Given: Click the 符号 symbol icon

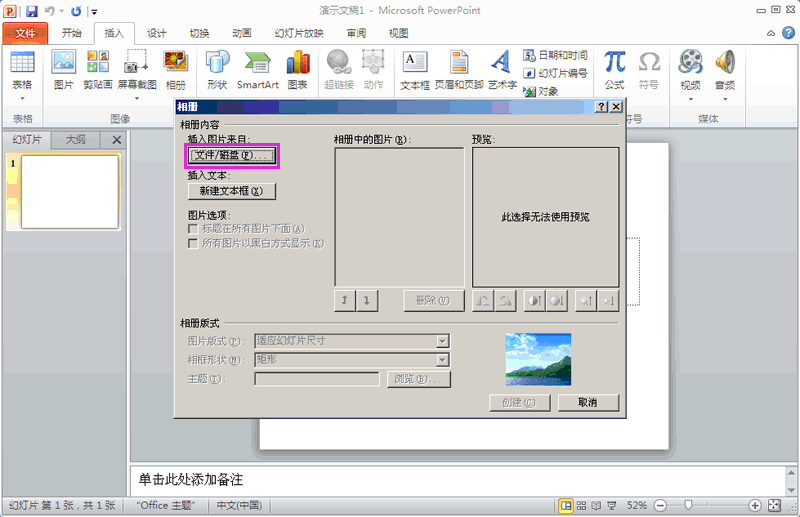Looking at the screenshot, I should (649, 69).
